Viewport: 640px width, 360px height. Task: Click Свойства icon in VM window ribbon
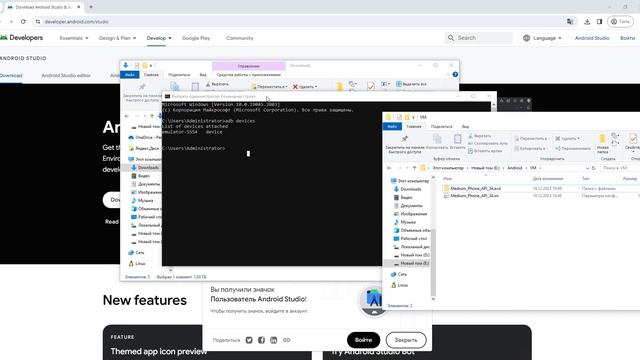[633, 142]
